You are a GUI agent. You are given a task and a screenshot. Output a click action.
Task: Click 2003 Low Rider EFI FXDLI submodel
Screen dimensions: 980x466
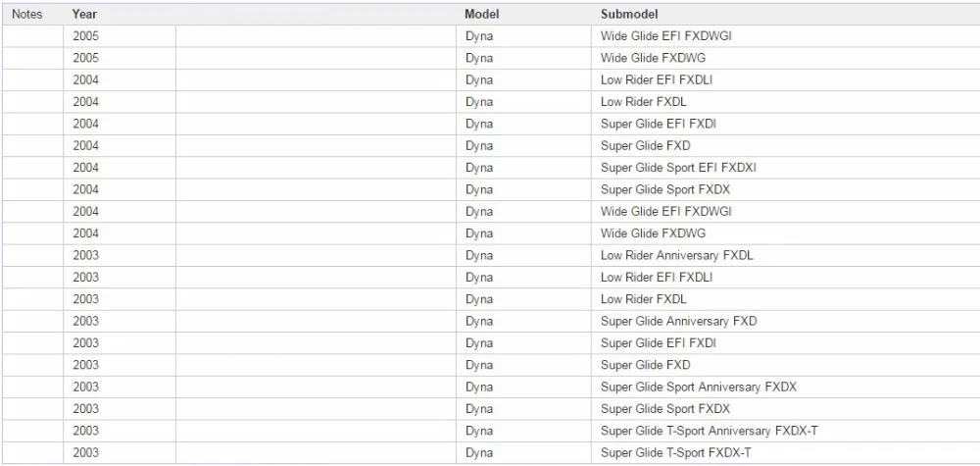657,277
